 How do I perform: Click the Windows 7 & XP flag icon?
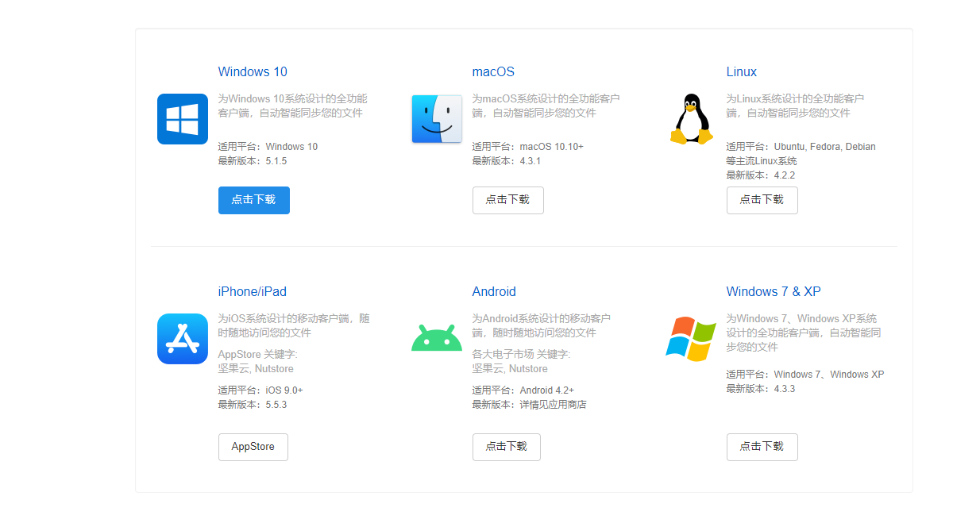[691, 339]
